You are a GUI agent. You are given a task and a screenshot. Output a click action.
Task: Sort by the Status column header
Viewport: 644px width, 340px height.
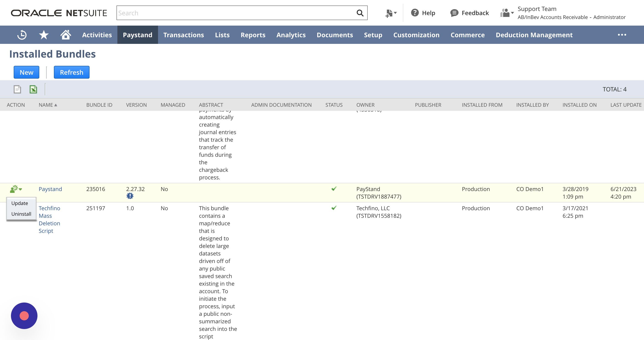[x=334, y=105]
